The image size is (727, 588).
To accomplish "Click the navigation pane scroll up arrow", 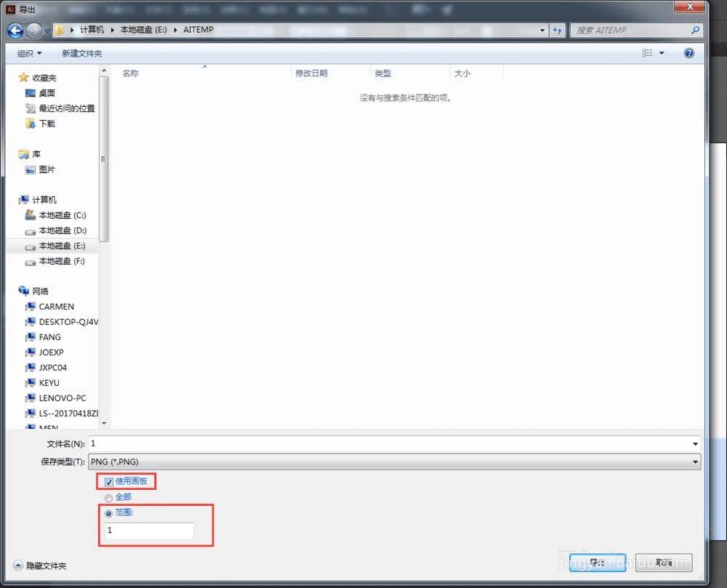I will tap(104, 71).
